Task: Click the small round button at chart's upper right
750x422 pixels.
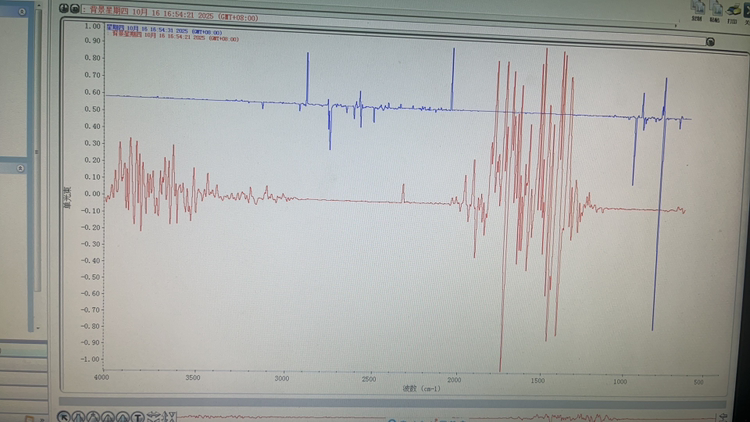Action: (x=710, y=42)
